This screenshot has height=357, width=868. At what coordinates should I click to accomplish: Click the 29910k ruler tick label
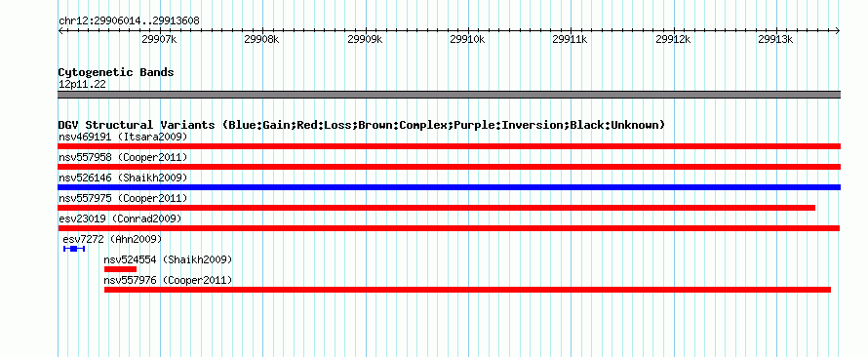467,39
